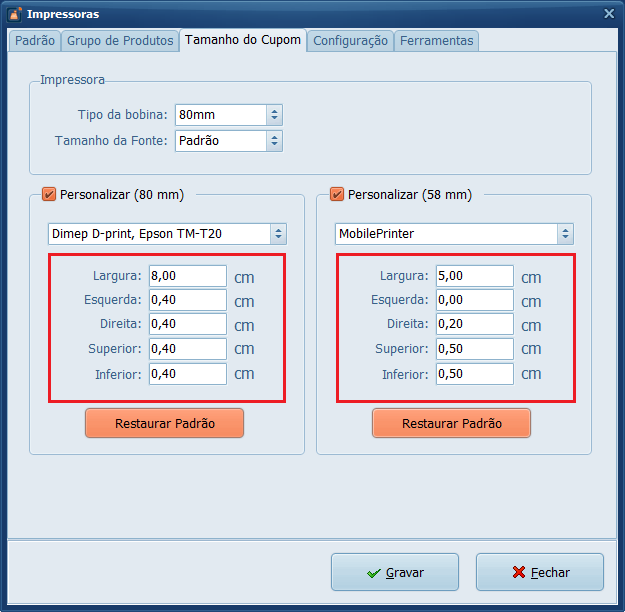
Task: Click the Impressoras app icon in title bar
Action: point(14,14)
